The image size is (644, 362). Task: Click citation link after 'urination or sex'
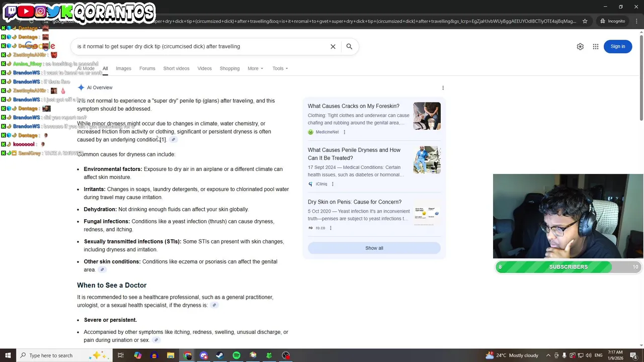tap(156, 340)
